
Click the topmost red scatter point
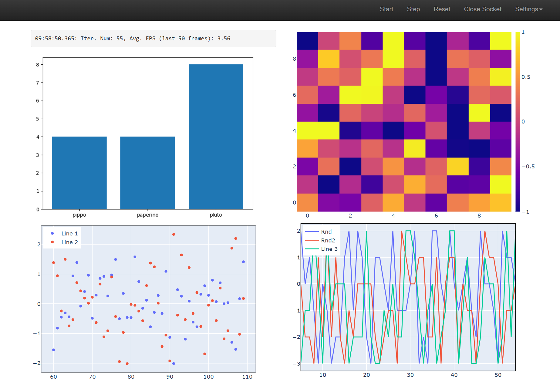coord(174,234)
